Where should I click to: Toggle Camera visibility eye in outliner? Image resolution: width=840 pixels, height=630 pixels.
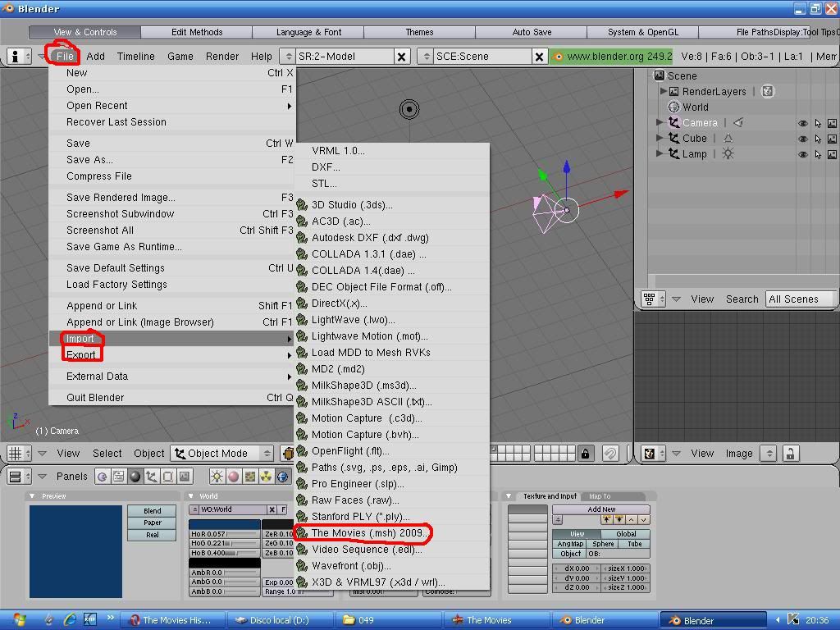point(802,123)
